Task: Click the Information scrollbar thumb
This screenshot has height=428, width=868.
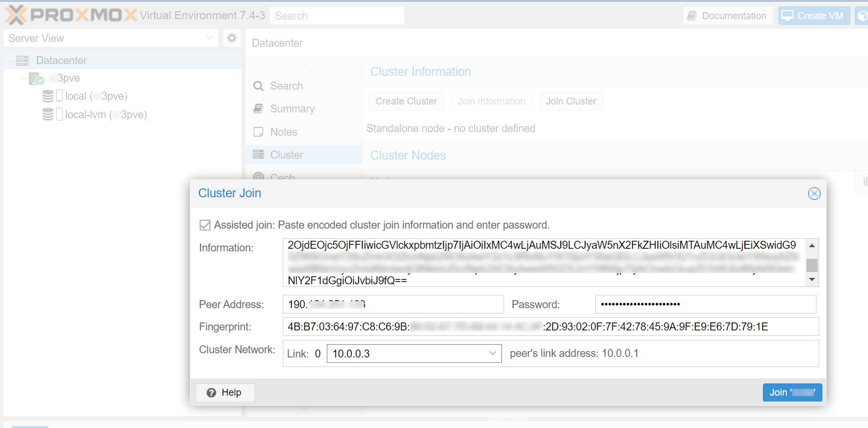Action: [x=812, y=265]
